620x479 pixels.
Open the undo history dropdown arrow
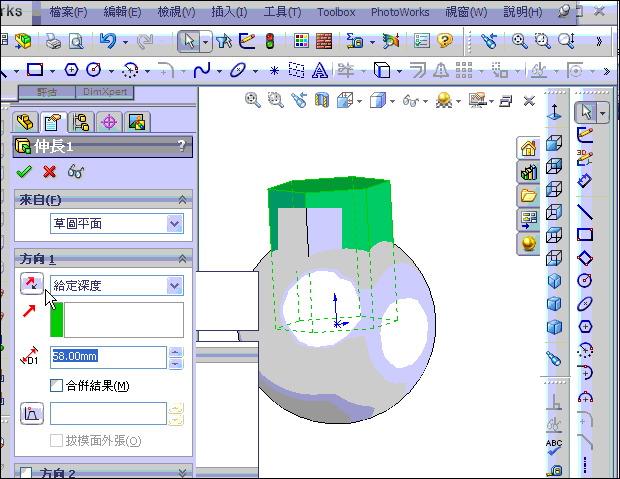(x=125, y=42)
